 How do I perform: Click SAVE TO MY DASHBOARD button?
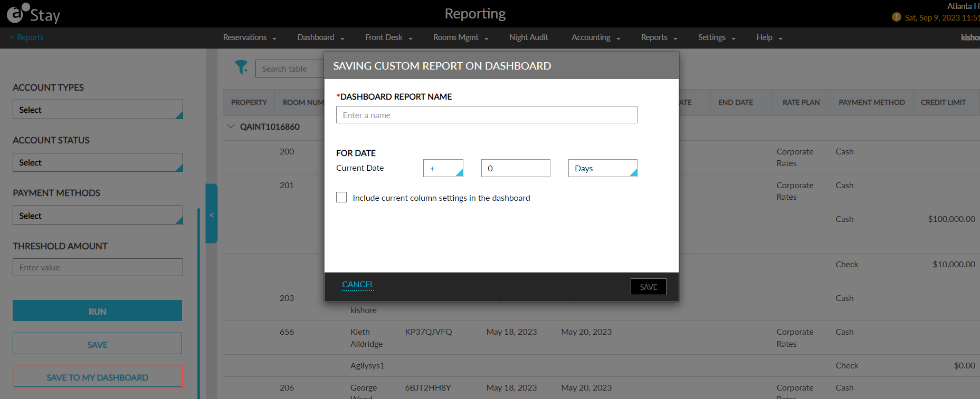[x=98, y=377]
